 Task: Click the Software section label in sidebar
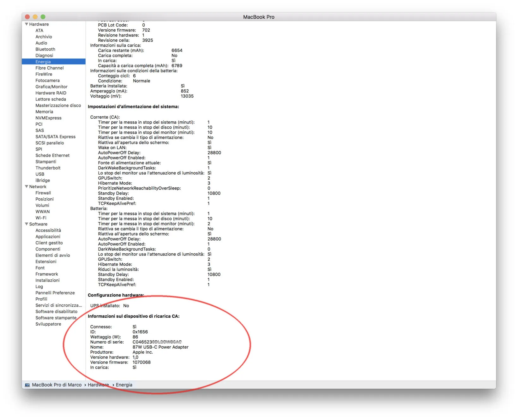click(38, 224)
